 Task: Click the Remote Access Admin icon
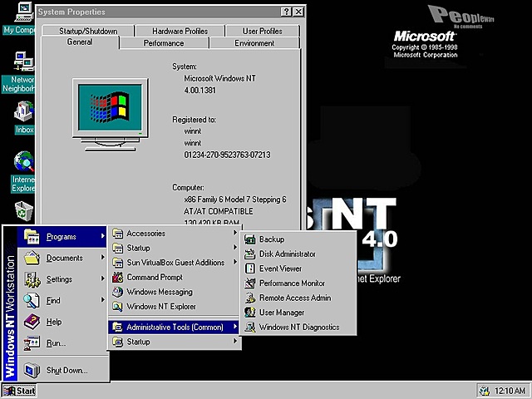(x=249, y=298)
